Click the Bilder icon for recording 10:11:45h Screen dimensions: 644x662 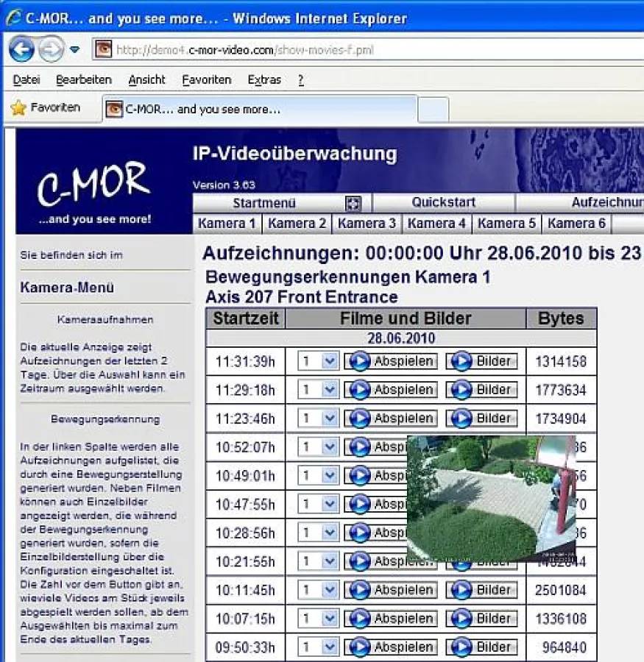[x=463, y=590]
